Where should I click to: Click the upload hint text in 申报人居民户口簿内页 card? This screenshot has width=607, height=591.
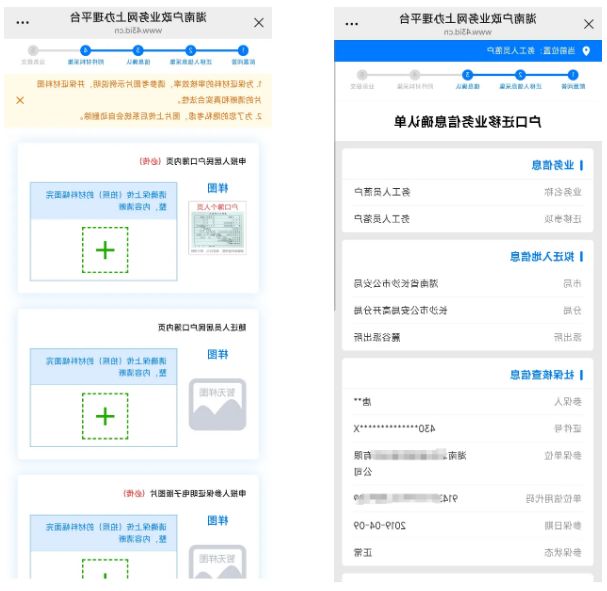tap(106, 200)
